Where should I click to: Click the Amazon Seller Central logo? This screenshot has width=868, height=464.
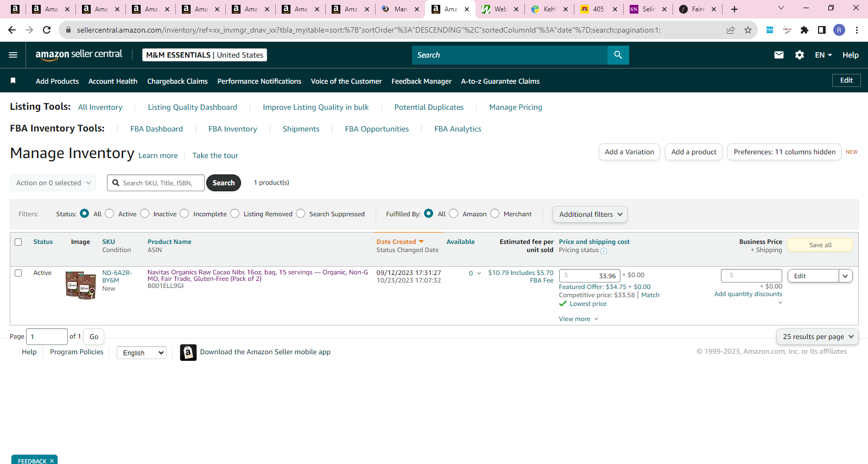coord(79,54)
